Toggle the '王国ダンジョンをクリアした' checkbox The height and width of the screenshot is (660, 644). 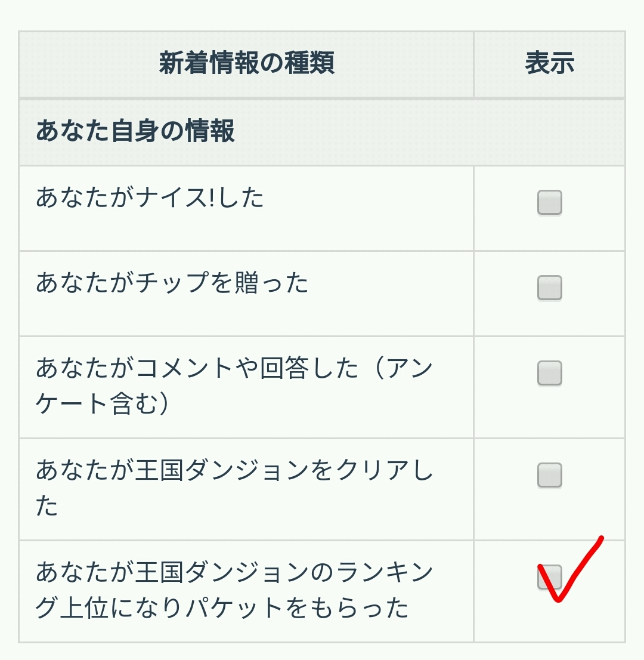click(x=549, y=476)
